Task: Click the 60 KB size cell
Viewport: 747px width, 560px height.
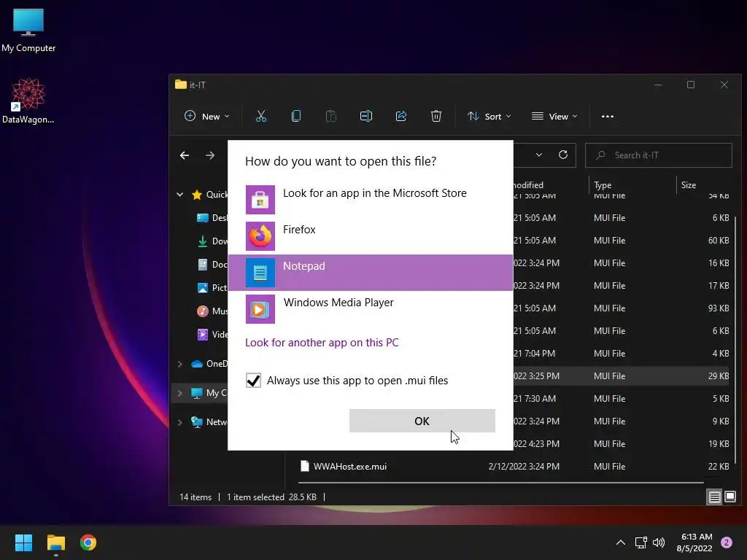Action: [x=719, y=241]
